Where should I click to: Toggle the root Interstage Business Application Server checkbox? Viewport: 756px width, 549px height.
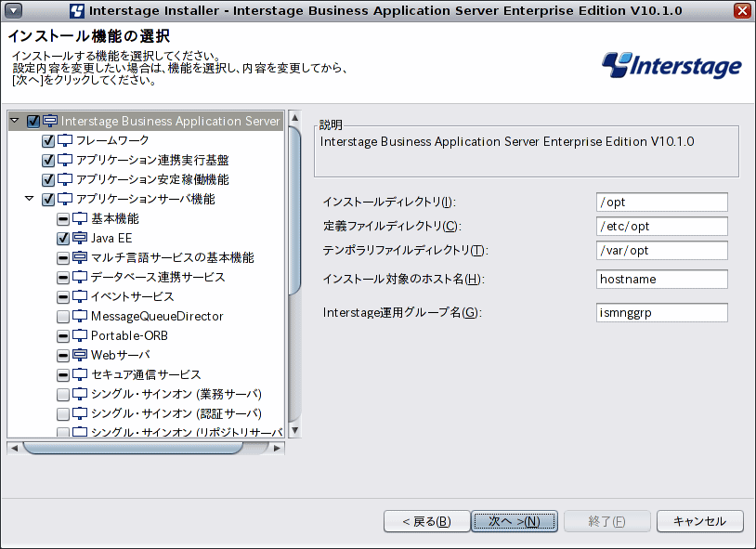click(33, 121)
